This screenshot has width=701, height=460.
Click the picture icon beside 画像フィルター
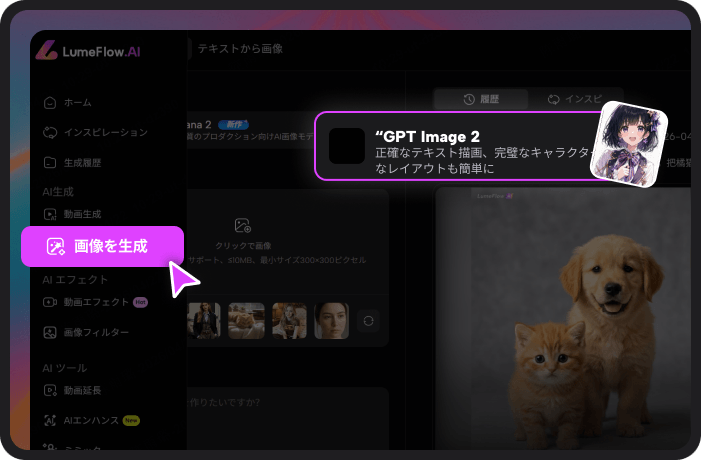[x=50, y=332]
